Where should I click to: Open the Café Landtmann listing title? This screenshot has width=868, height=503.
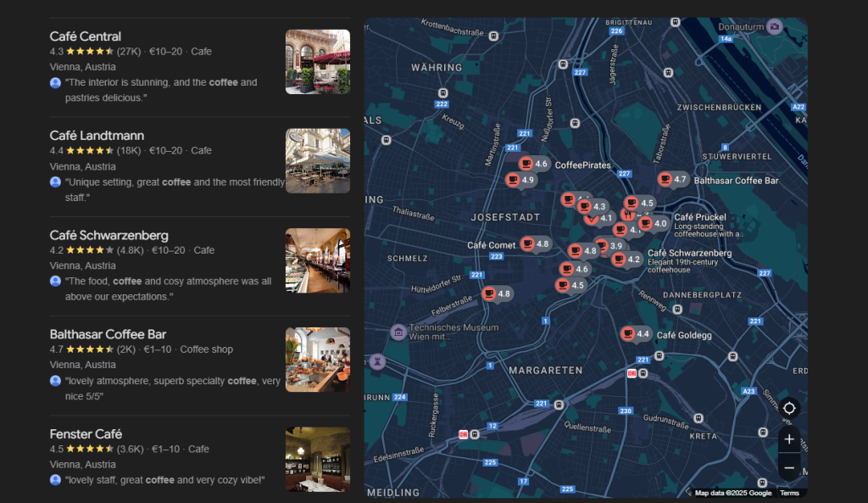point(97,136)
